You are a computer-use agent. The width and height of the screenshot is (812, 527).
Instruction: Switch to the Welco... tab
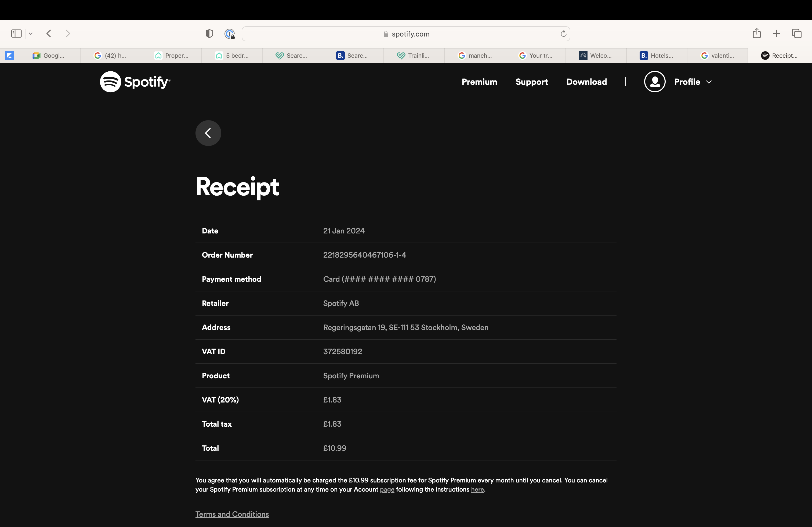click(x=596, y=56)
